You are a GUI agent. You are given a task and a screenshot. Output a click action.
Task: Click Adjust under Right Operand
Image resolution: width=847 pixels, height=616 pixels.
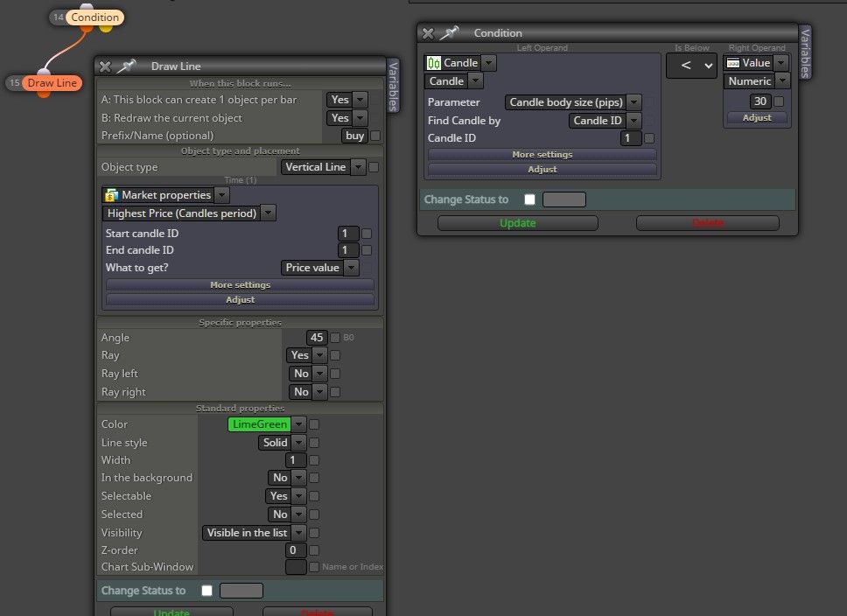click(x=757, y=117)
